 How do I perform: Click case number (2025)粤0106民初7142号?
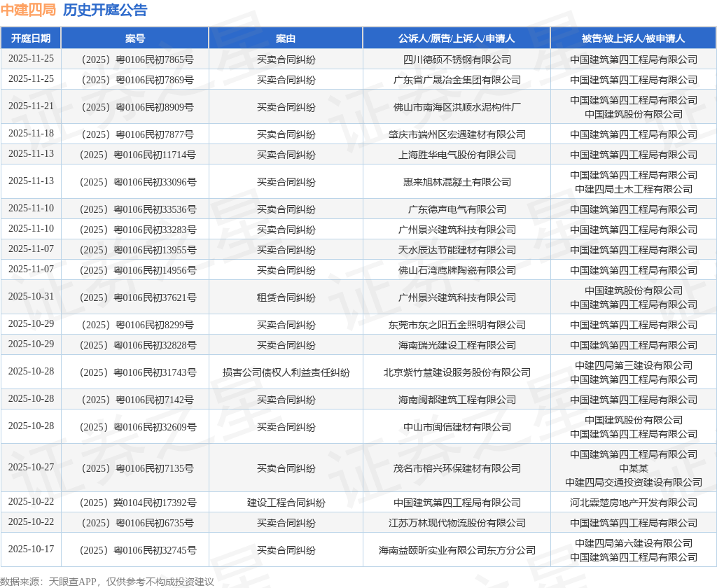coord(135,400)
